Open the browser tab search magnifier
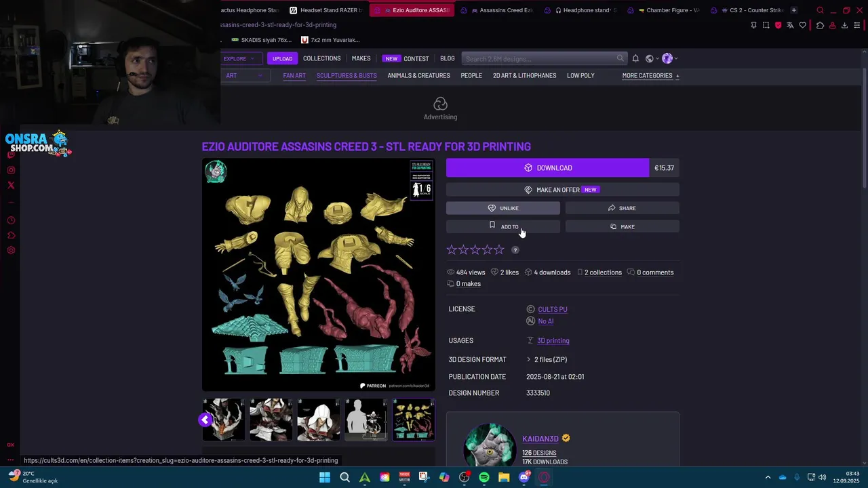The width and height of the screenshot is (868, 488). pos(820,10)
